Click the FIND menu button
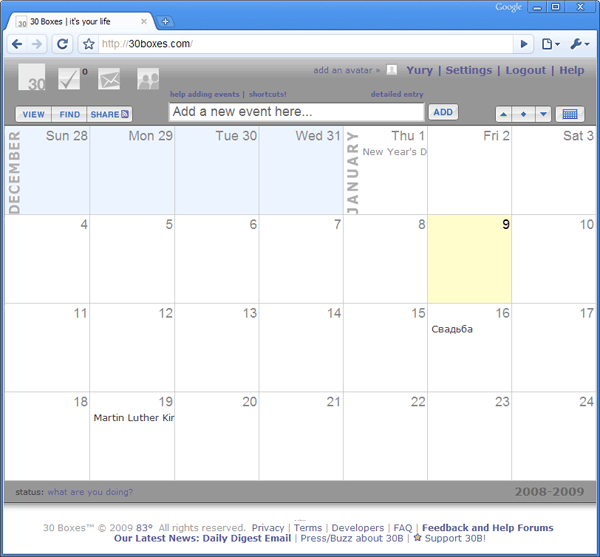This screenshot has width=600, height=557. click(x=69, y=114)
